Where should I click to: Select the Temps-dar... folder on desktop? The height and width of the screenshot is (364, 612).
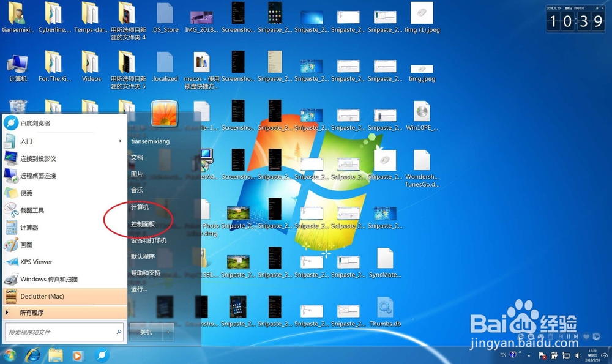pos(91,18)
